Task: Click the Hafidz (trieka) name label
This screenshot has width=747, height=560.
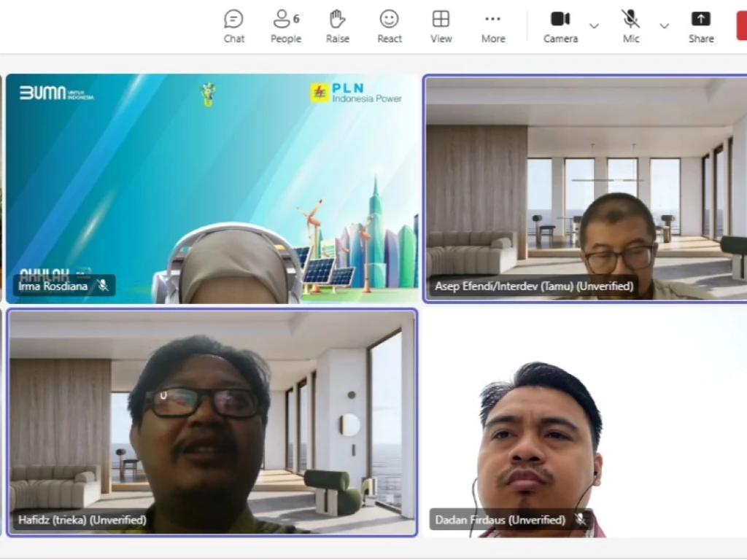Action: pos(82,520)
